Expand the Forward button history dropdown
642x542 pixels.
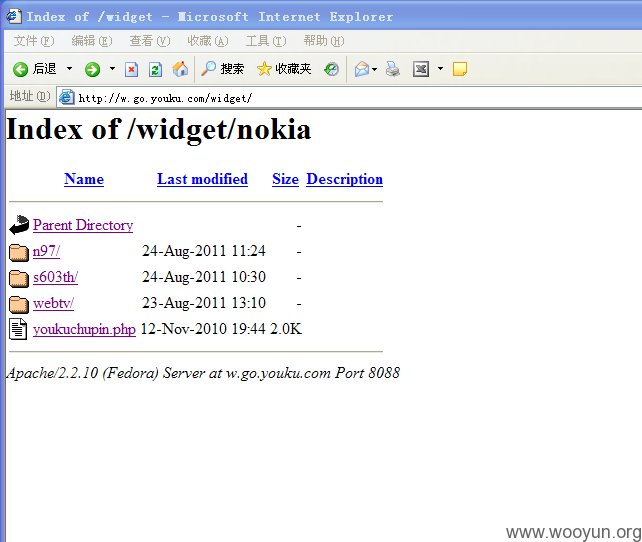coord(112,69)
